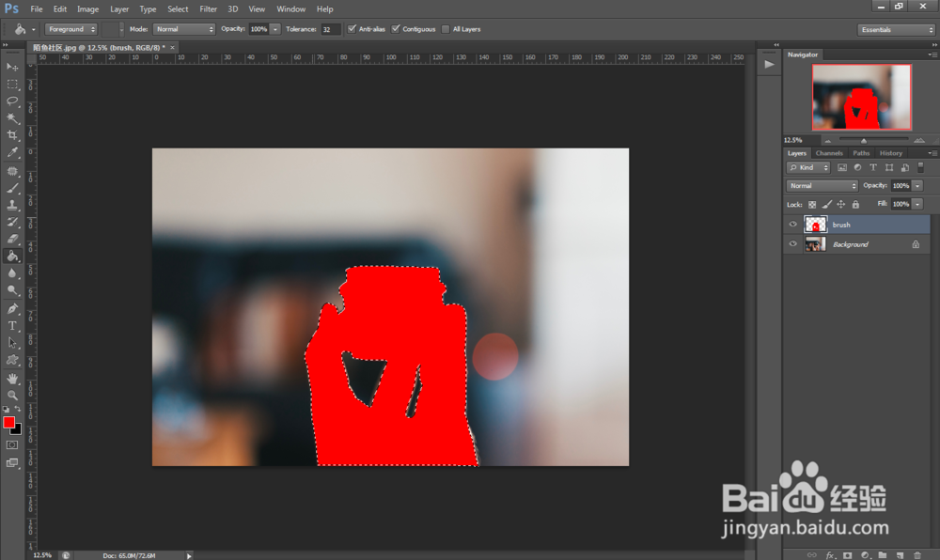Select the Crop tool

pyautogui.click(x=12, y=134)
